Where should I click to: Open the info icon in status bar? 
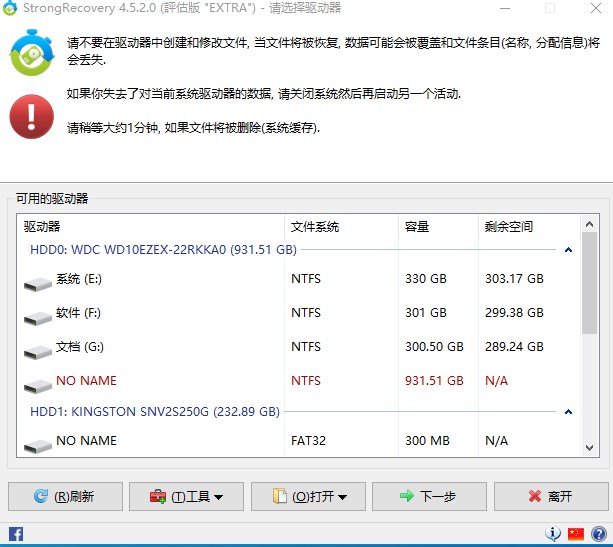553,534
